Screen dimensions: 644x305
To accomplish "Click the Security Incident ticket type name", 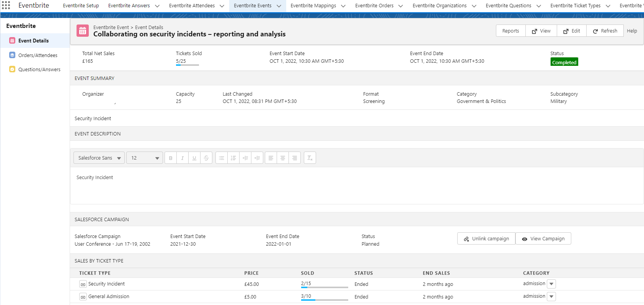I will (x=106, y=284).
